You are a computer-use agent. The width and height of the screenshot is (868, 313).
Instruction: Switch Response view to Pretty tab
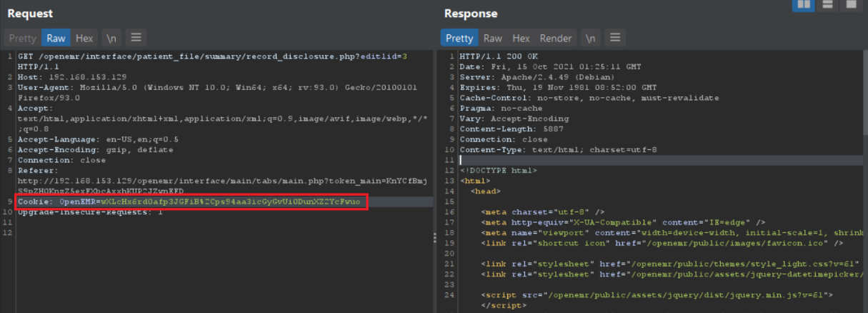pos(459,38)
